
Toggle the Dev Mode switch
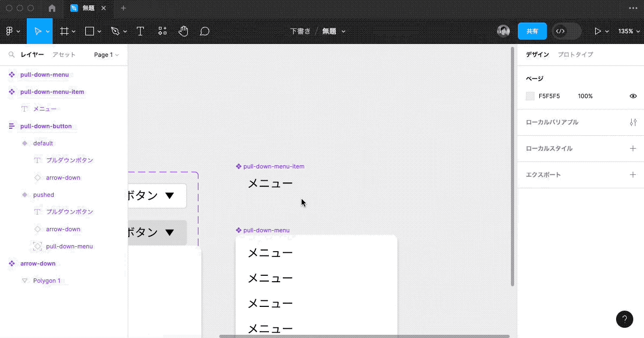pos(567,31)
